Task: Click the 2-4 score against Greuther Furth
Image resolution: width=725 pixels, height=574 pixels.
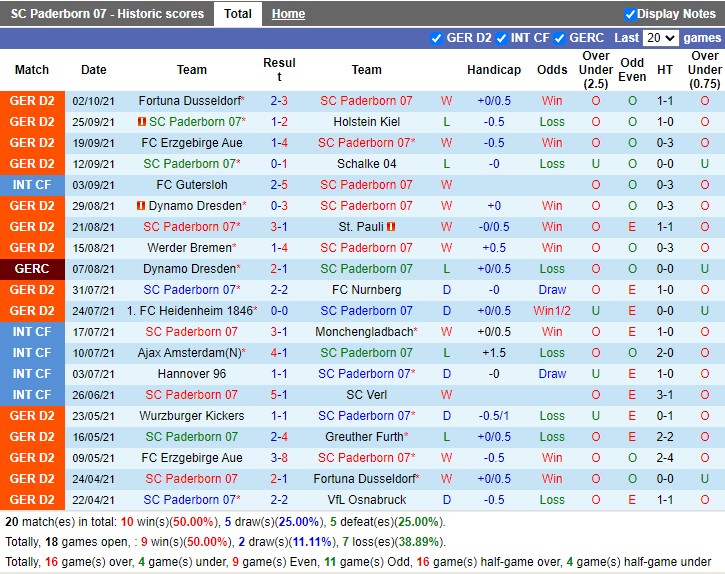Action: pos(279,437)
